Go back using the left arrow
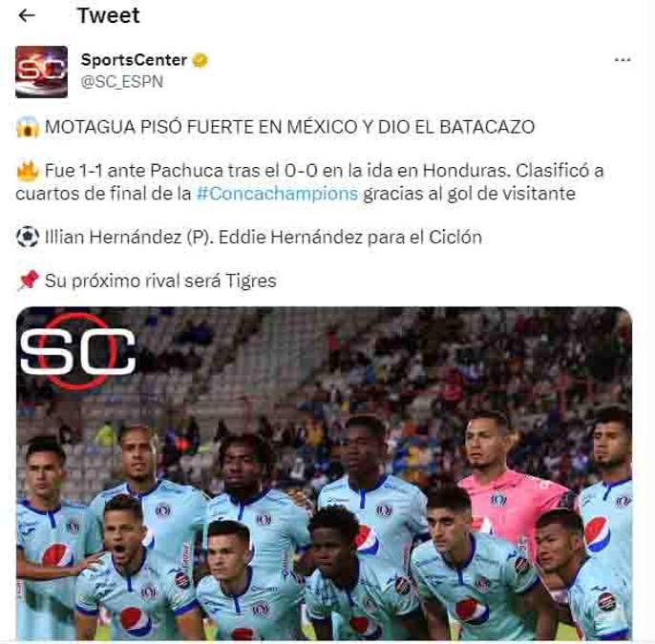655x644 pixels. tap(27, 16)
